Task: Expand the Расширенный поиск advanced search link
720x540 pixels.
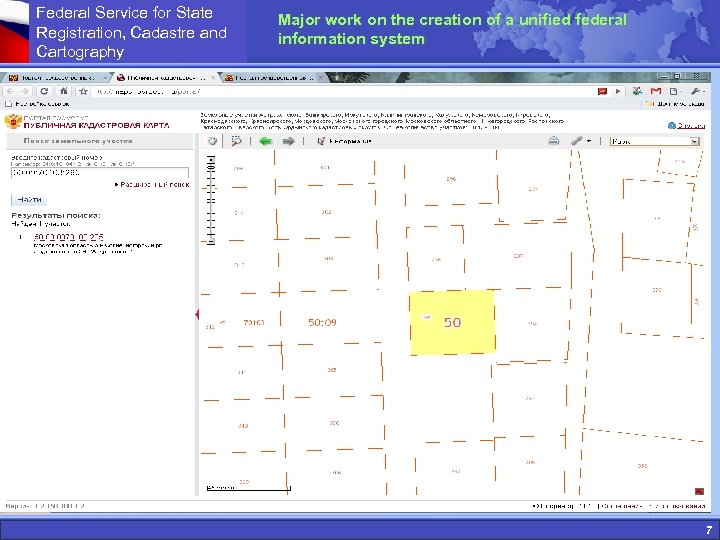Action: 152,185
